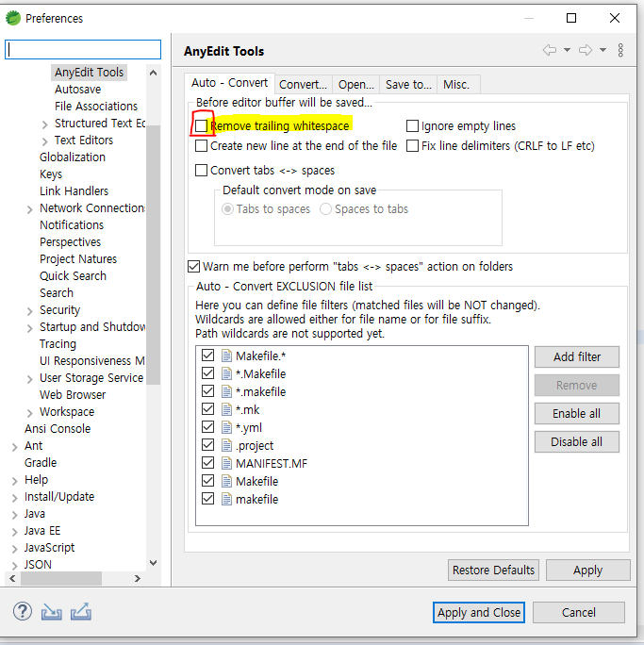The height and width of the screenshot is (645, 644).
Task: Select Keys in preferences tree
Action: point(51,174)
